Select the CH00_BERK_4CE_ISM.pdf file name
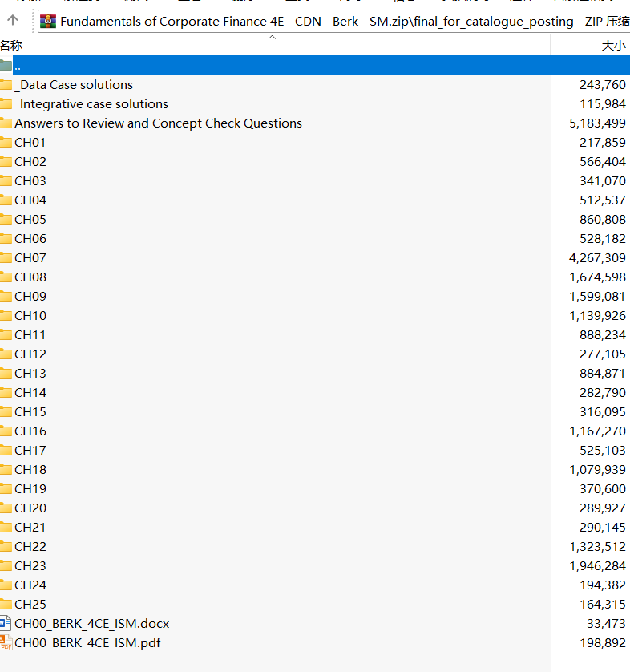The height and width of the screenshot is (672, 630). click(88, 643)
